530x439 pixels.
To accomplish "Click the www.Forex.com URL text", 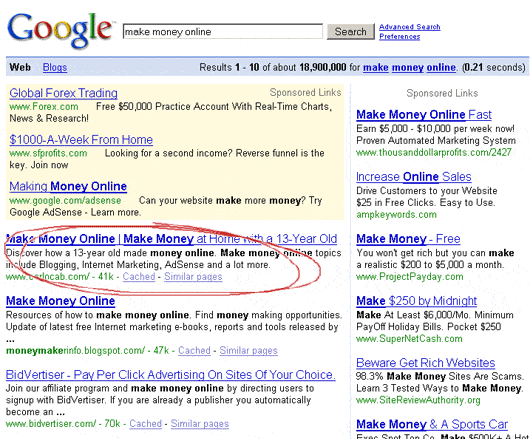I will (44, 107).
